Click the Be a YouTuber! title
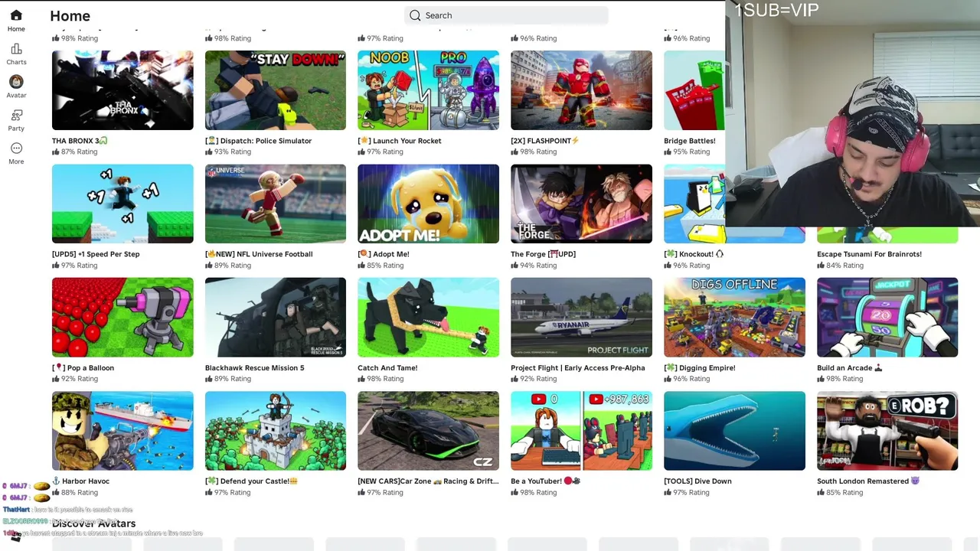 pyautogui.click(x=546, y=481)
